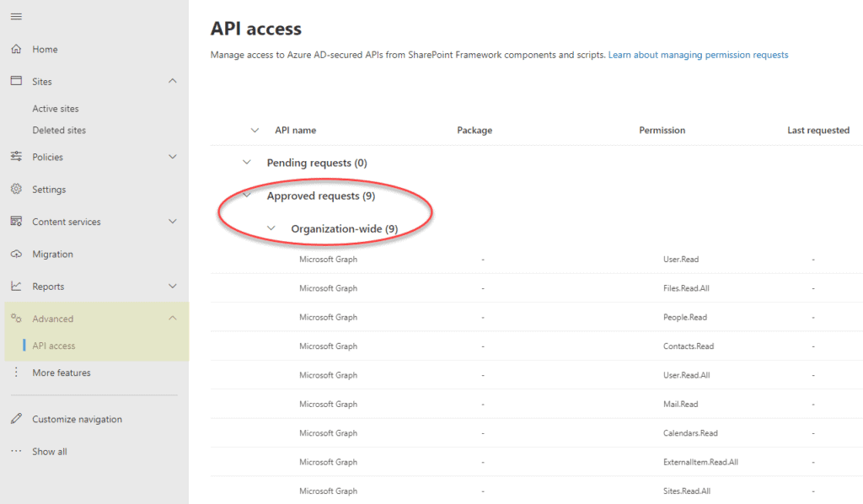Select API access in the navigation
Image resolution: width=863 pixels, height=504 pixels.
point(54,346)
